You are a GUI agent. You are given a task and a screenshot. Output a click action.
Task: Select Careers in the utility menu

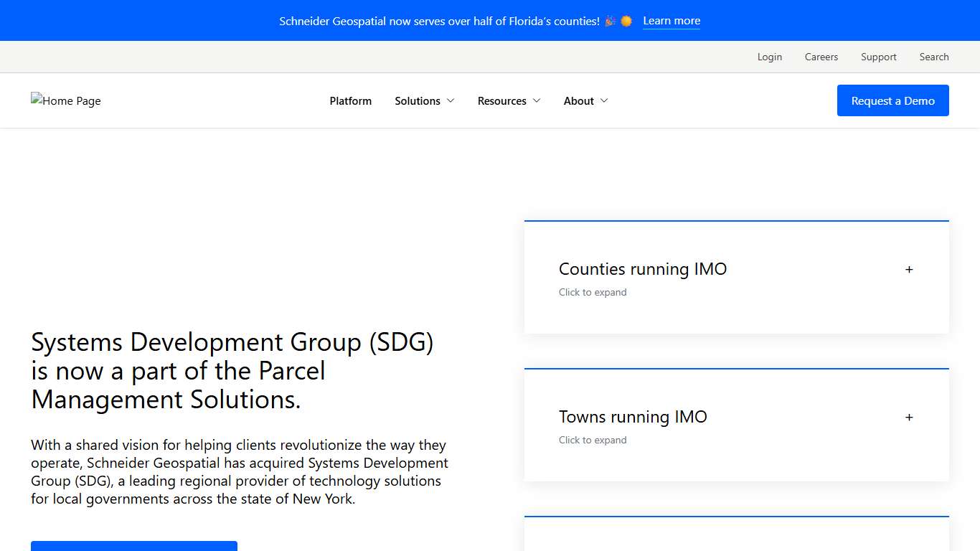coord(821,57)
